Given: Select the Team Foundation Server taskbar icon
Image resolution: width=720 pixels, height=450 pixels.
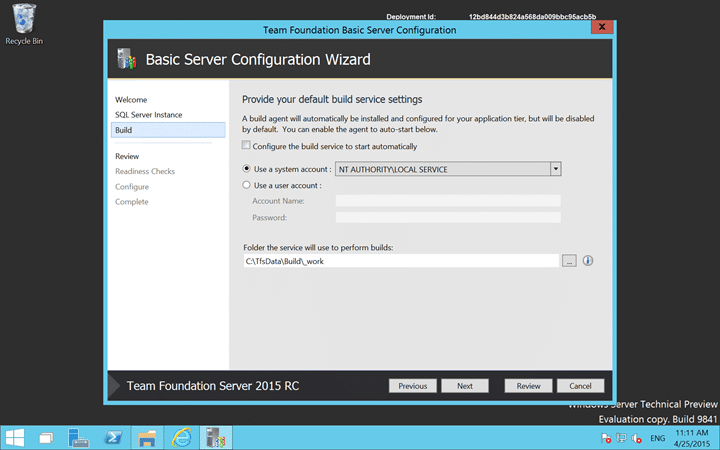Looking at the screenshot, I should coord(216,438).
